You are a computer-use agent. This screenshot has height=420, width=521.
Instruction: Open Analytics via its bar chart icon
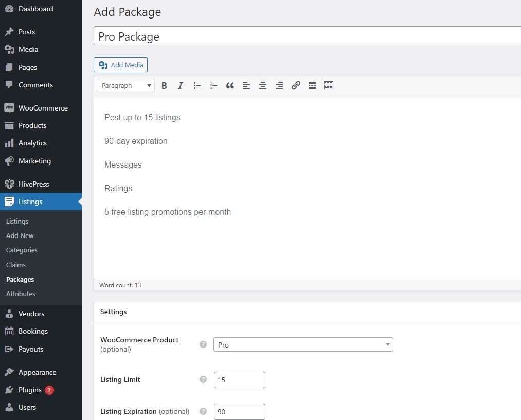click(9, 143)
